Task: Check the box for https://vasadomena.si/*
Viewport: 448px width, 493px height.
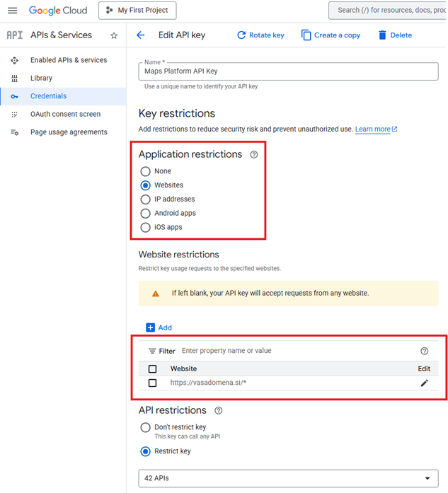Action: (x=152, y=383)
